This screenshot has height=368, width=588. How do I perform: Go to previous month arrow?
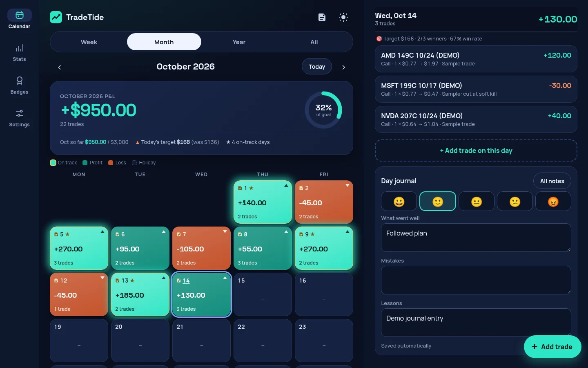coord(60,67)
